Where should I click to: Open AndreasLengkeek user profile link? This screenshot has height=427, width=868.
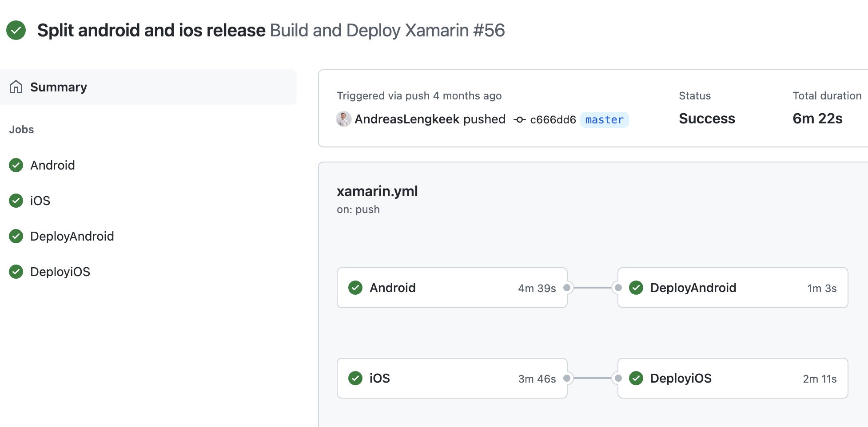407,119
